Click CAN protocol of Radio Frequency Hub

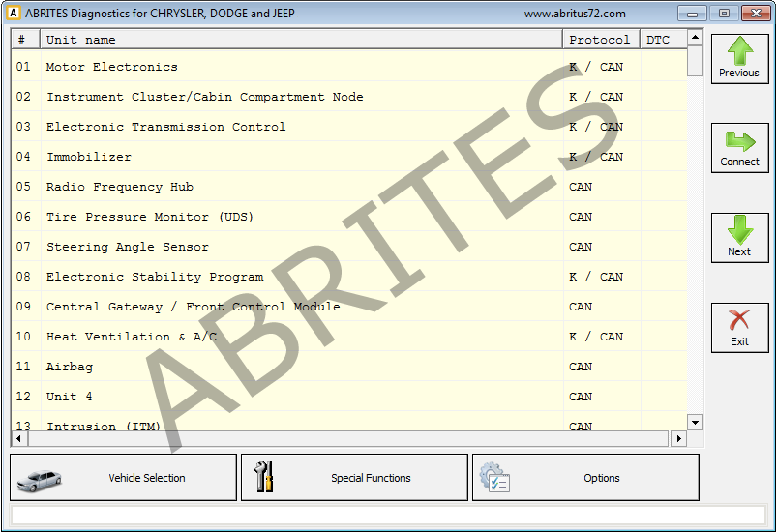(581, 187)
